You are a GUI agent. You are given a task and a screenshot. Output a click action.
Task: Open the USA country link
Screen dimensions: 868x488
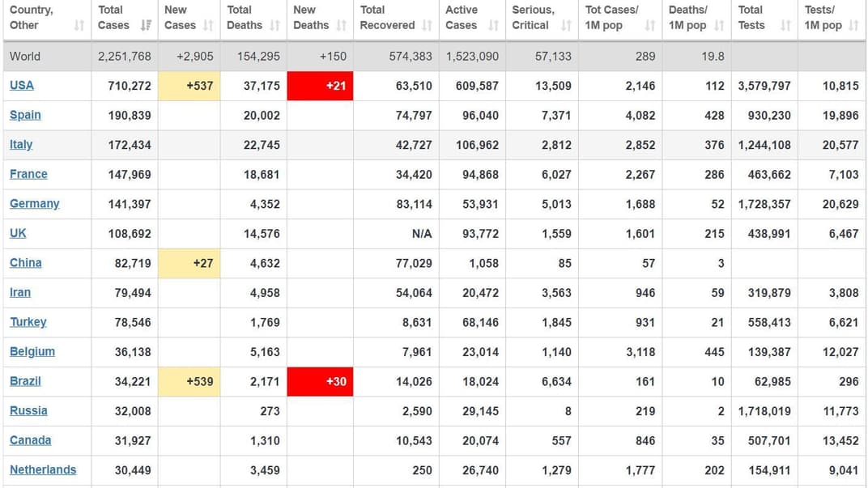[x=22, y=85]
